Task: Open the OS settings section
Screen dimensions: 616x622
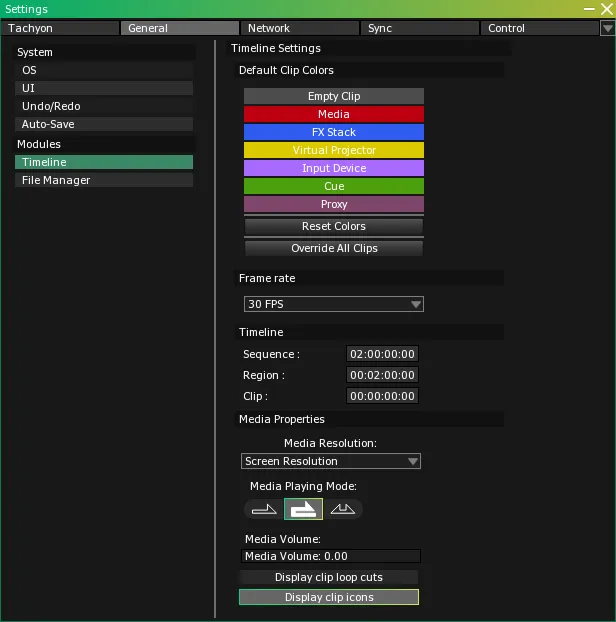Action: [104, 70]
